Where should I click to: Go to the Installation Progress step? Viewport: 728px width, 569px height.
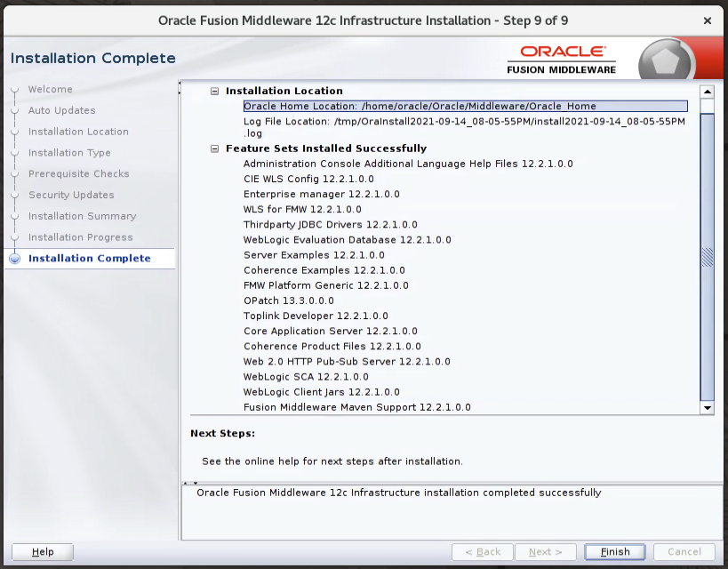coord(80,237)
